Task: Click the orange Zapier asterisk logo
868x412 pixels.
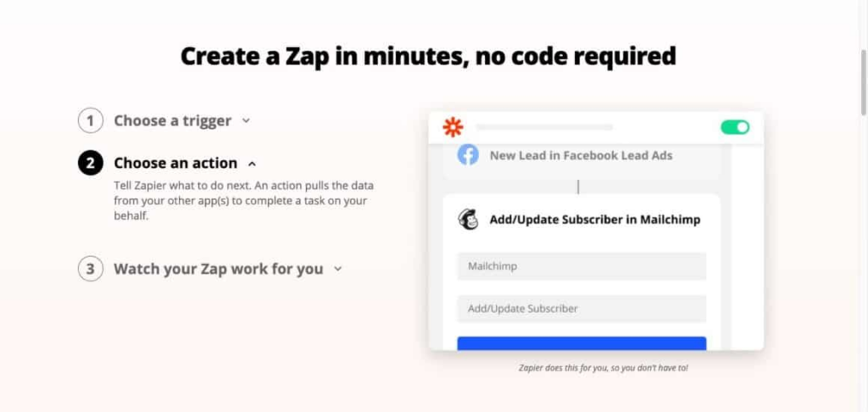Action: 453,127
